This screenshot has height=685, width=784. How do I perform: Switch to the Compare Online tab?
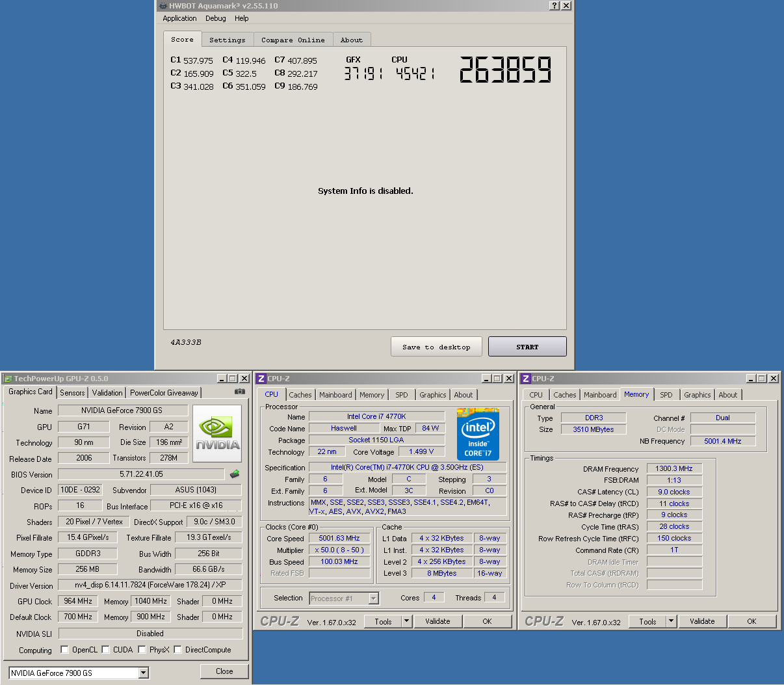[293, 40]
